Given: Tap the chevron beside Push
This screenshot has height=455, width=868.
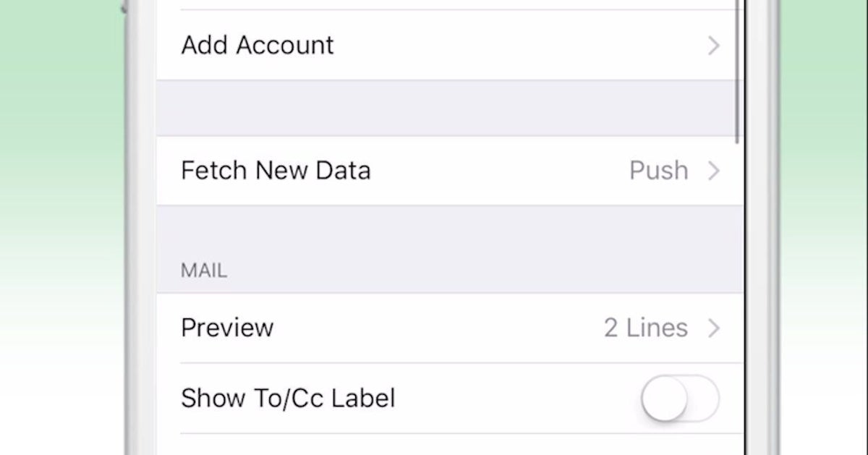Looking at the screenshot, I should (x=714, y=171).
